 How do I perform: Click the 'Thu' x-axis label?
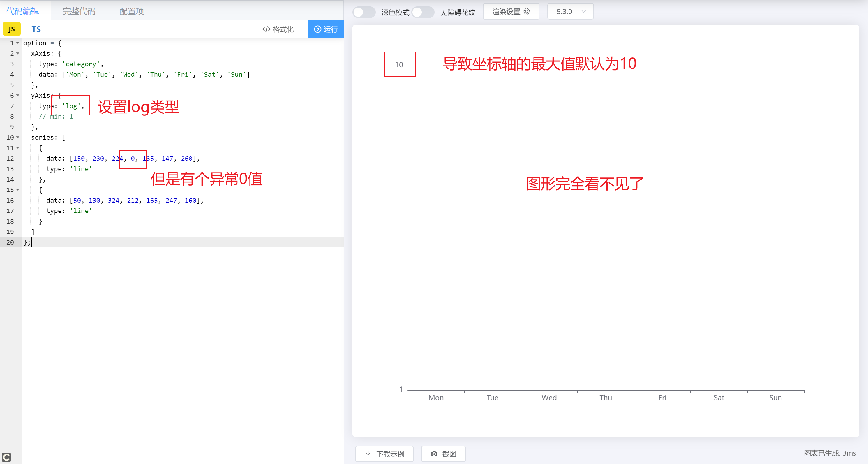tap(606, 398)
